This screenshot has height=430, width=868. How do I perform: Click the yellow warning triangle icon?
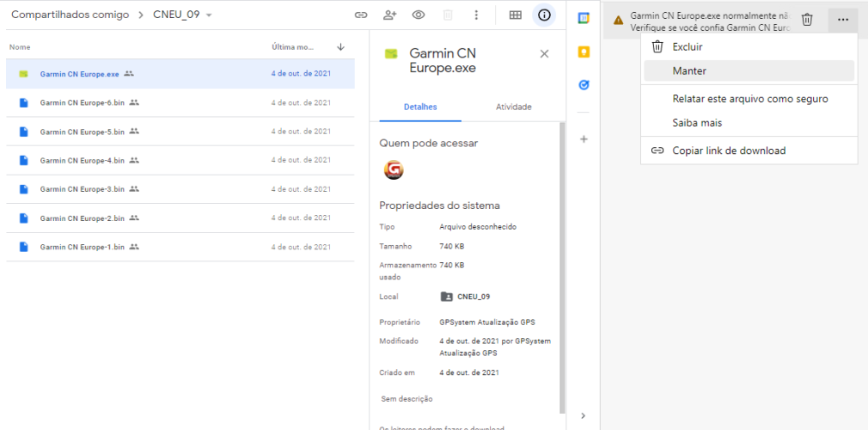(618, 20)
